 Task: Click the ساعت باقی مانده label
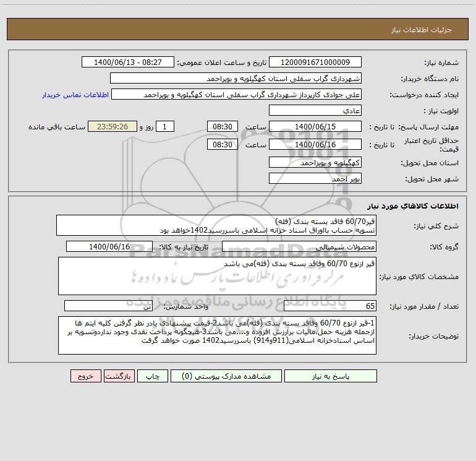point(57,127)
